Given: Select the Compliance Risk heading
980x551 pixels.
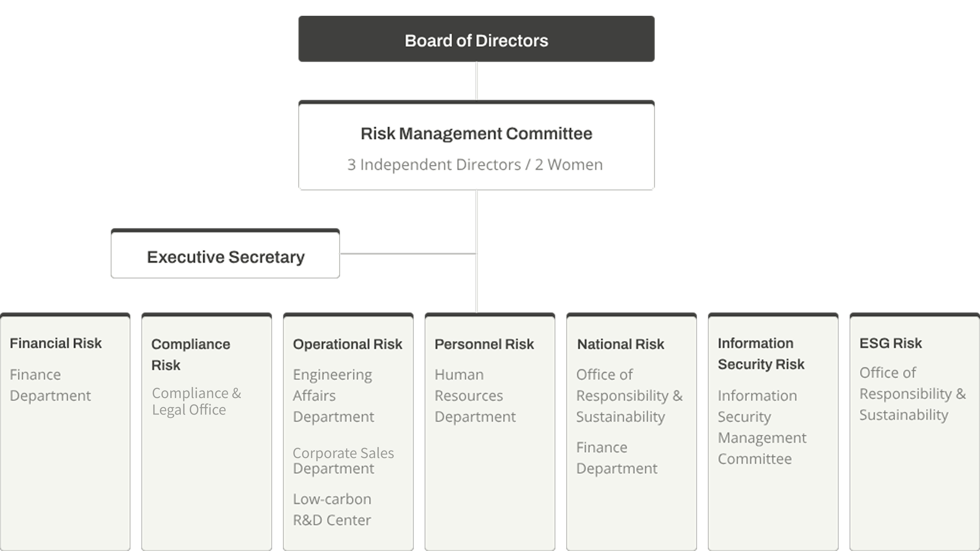Looking at the screenshot, I should [191, 354].
